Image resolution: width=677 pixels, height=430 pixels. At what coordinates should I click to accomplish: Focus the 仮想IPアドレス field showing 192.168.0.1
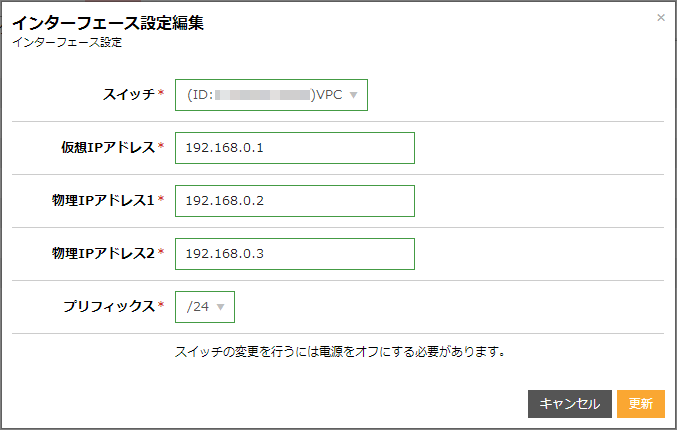click(x=294, y=148)
